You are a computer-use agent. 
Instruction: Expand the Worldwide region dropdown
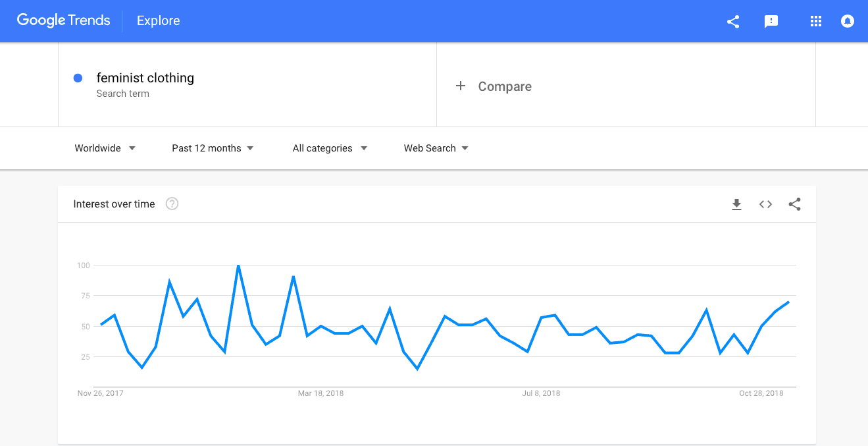(105, 148)
